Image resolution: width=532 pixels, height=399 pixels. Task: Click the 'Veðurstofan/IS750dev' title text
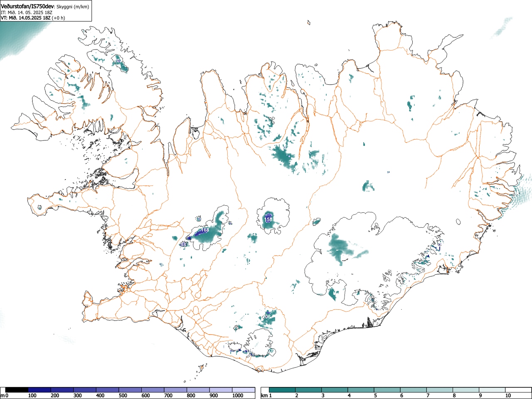point(27,6)
